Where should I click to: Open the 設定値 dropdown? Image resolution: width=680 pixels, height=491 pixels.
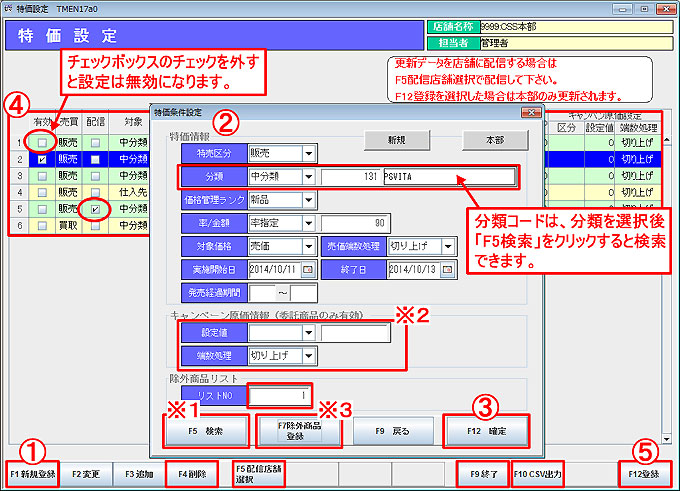[x=309, y=333]
